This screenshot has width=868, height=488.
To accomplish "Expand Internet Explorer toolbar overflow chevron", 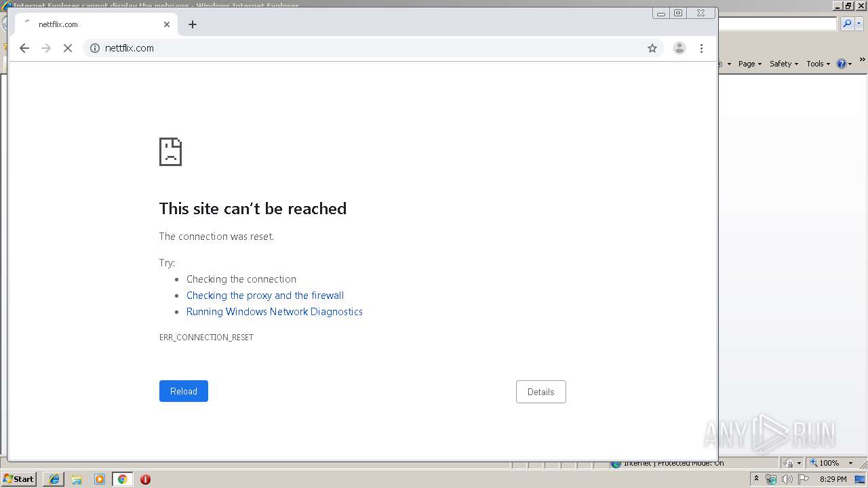I will coord(863,60).
